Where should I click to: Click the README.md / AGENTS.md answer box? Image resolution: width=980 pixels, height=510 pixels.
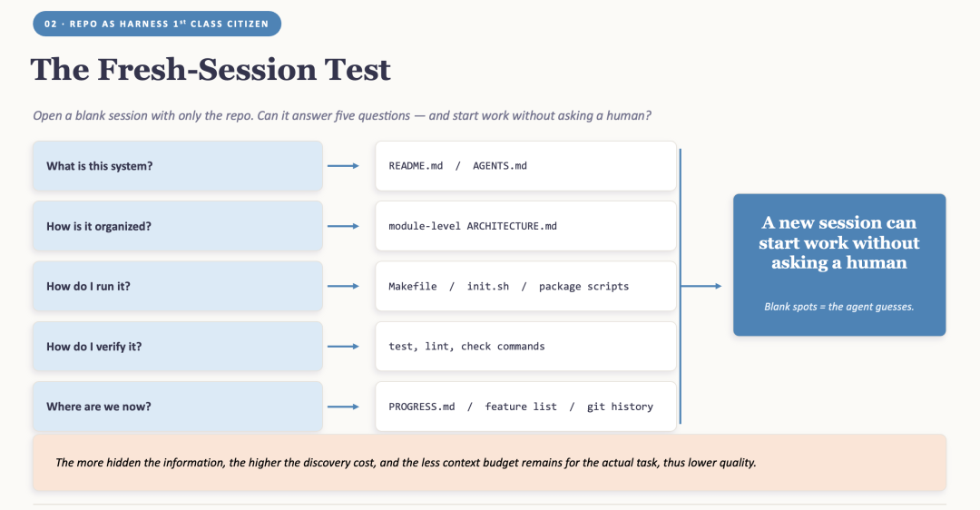coord(525,166)
